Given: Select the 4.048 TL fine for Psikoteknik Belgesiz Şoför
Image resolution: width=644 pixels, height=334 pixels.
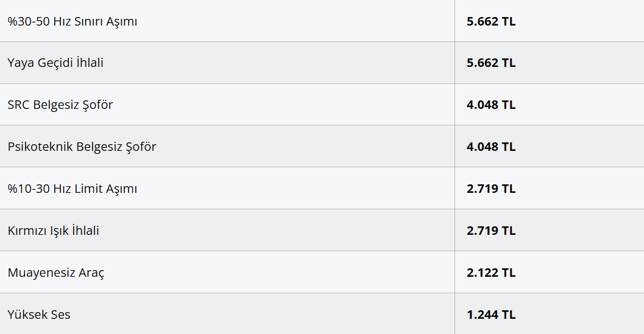Looking at the screenshot, I should pos(491,147).
